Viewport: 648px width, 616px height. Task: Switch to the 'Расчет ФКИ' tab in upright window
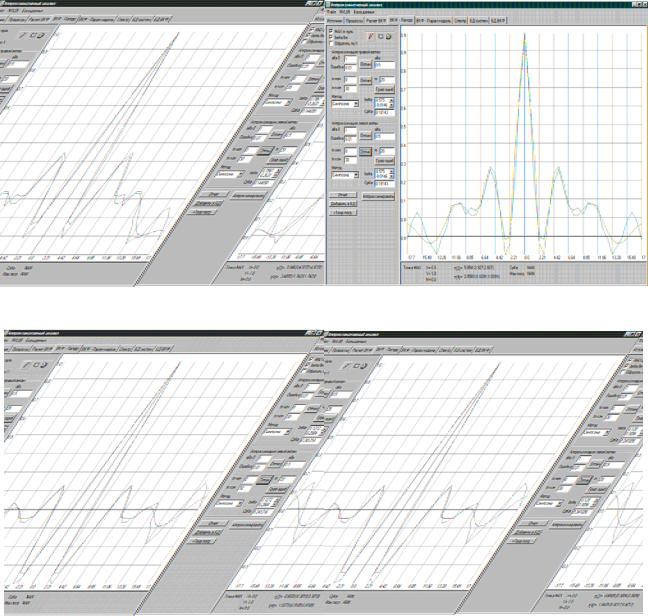[x=376, y=21]
